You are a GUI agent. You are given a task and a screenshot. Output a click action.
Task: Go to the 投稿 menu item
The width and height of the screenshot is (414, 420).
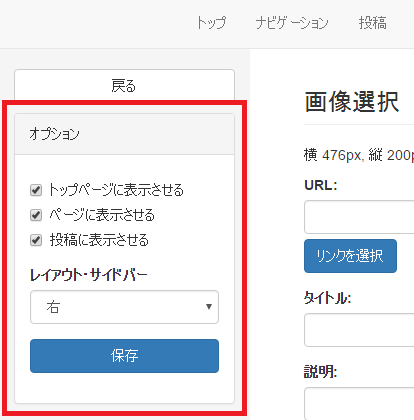coord(373,23)
